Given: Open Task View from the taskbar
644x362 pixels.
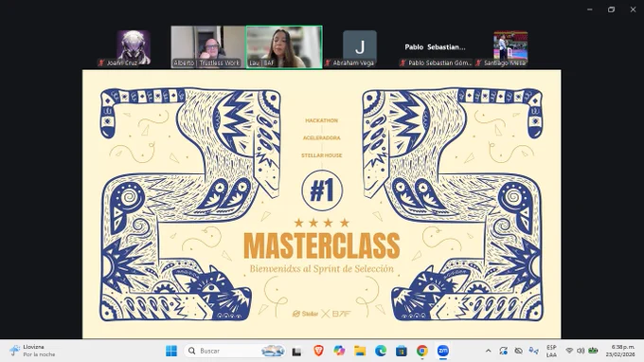Looking at the screenshot, I should 296,352.
